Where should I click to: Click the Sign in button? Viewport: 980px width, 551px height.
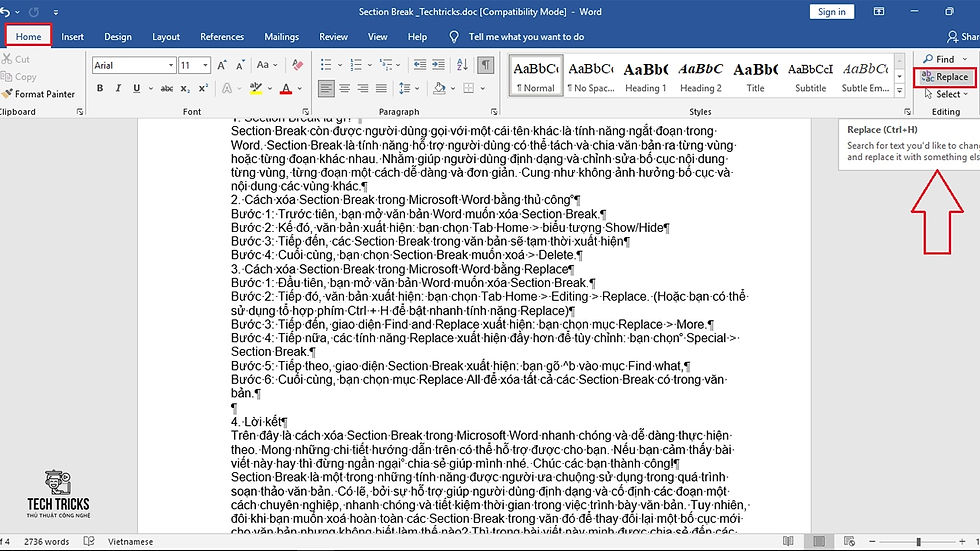[831, 12]
